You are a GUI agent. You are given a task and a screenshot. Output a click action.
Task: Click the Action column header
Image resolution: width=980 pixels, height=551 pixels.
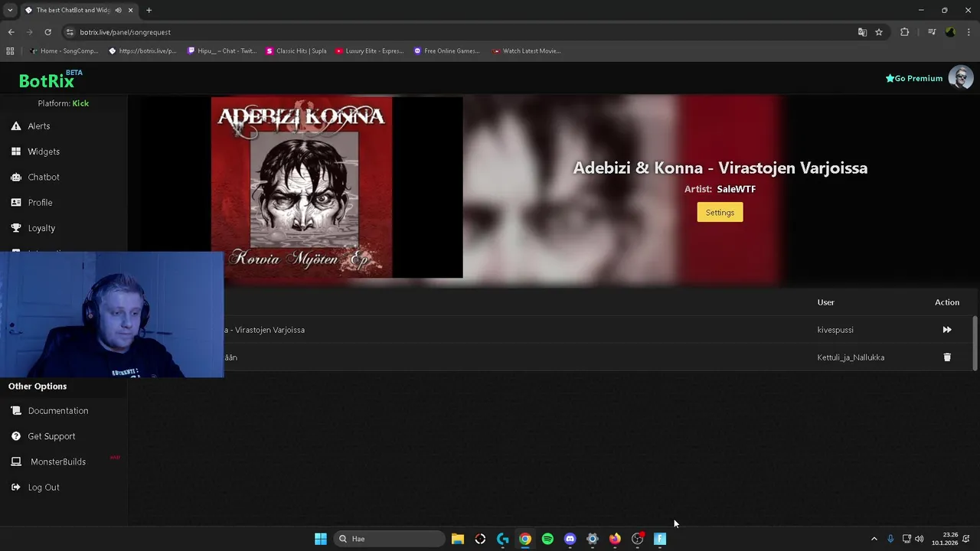947,302
